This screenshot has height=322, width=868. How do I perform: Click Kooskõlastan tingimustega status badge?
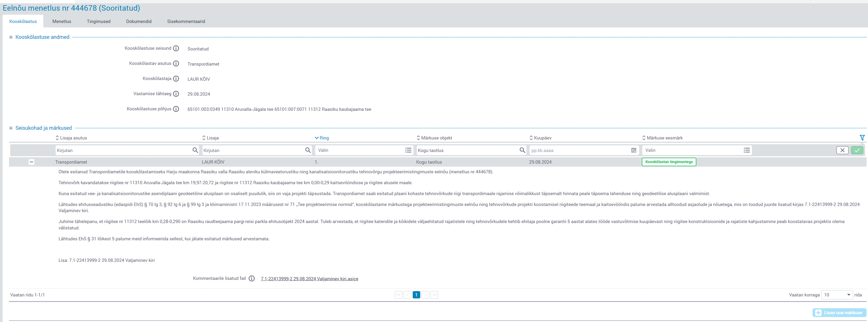(x=669, y=162)
